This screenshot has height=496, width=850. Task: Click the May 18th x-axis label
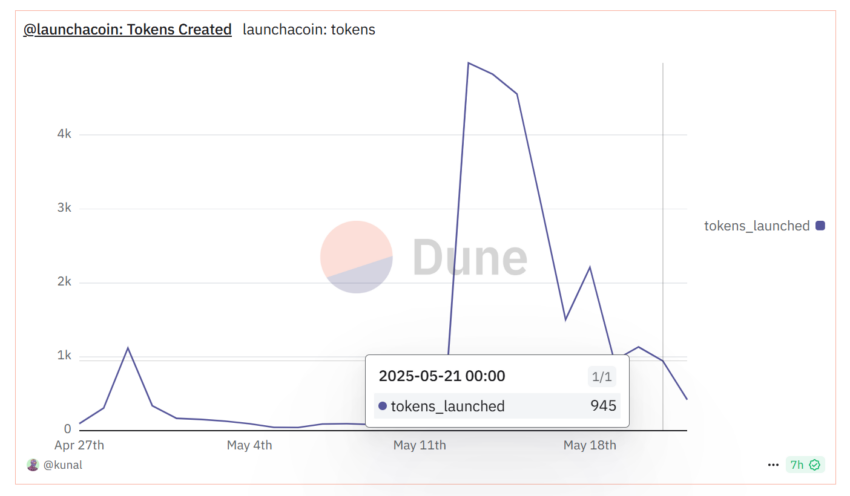590,445
